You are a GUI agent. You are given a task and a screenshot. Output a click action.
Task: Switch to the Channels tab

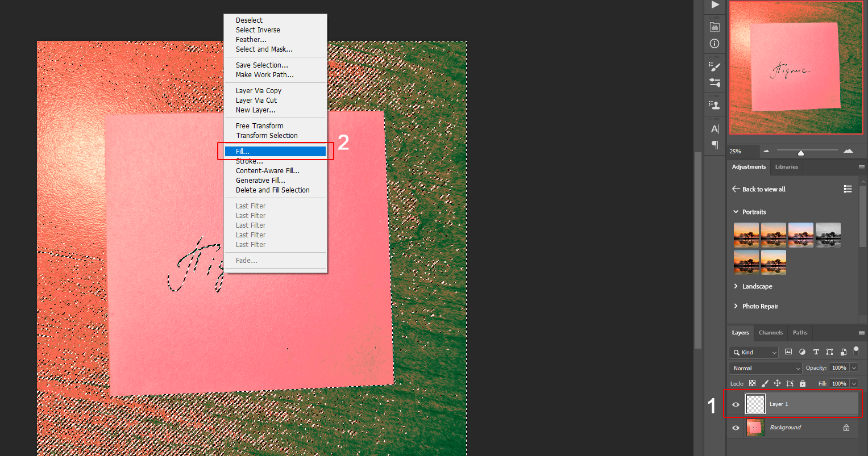[770, 333]
